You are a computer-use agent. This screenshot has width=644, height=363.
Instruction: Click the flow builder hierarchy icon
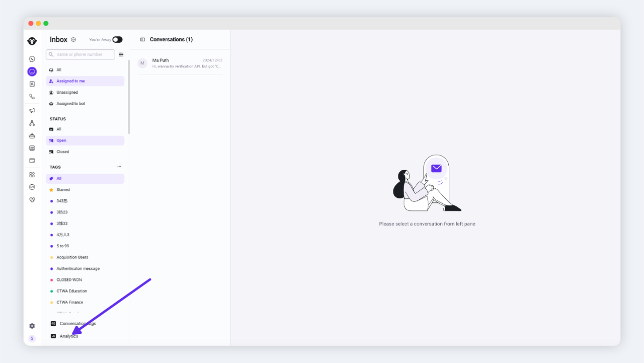click(32, 123)
